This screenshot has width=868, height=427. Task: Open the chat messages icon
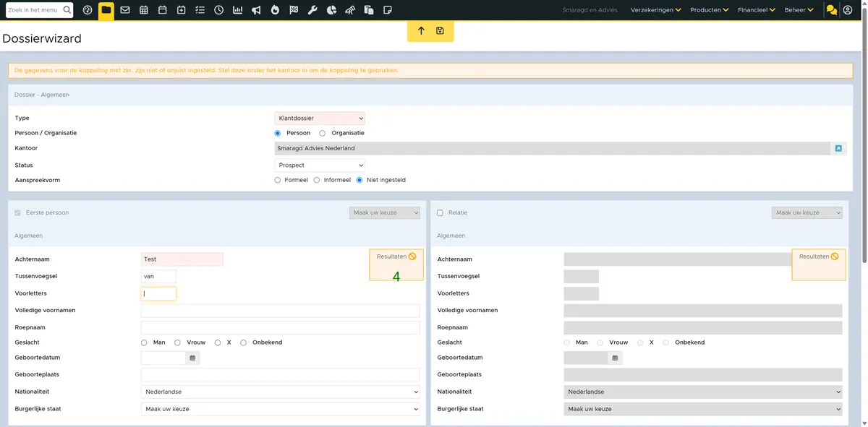[832, 10]
